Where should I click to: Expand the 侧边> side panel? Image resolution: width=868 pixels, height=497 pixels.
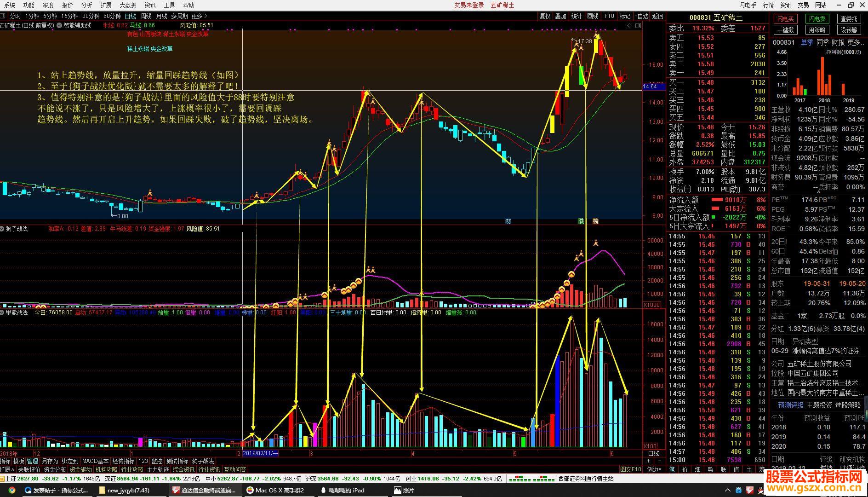(x=654, y=469)
